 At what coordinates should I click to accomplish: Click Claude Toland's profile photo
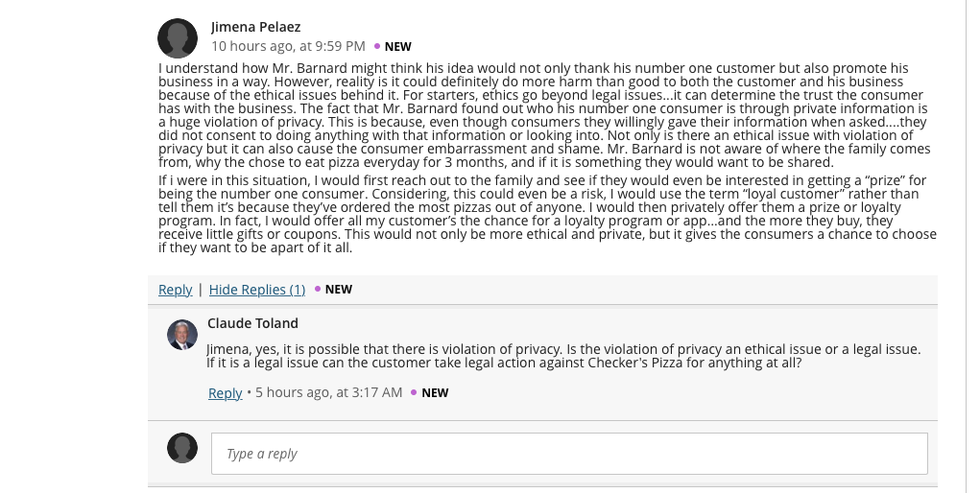pos(182,335)
